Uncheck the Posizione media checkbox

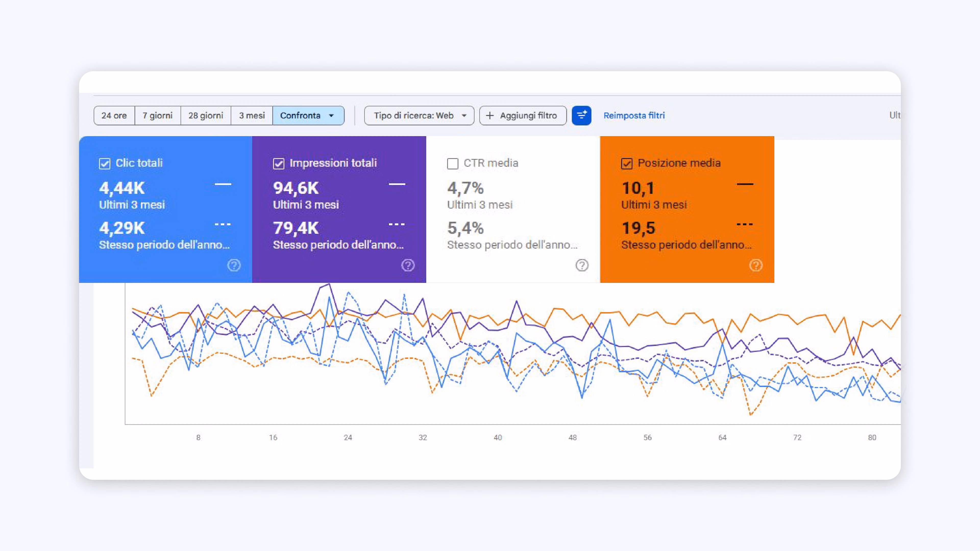coord(627,164)
